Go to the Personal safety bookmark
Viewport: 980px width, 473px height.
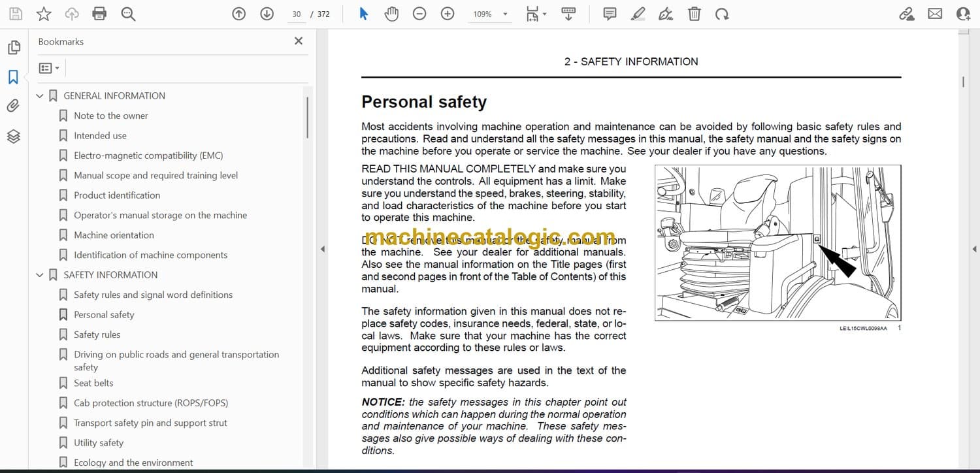pyautogui.click(x=104, y=315)
